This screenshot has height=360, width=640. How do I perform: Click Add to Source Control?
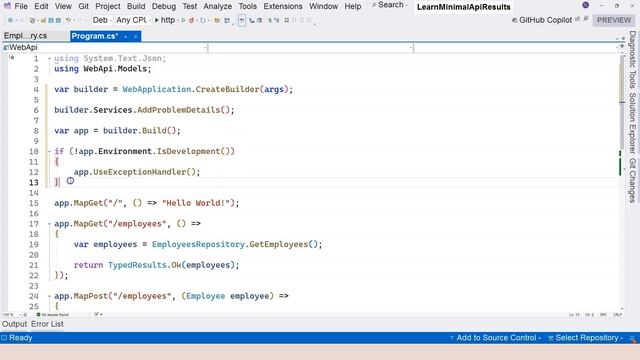coord(496,338)
